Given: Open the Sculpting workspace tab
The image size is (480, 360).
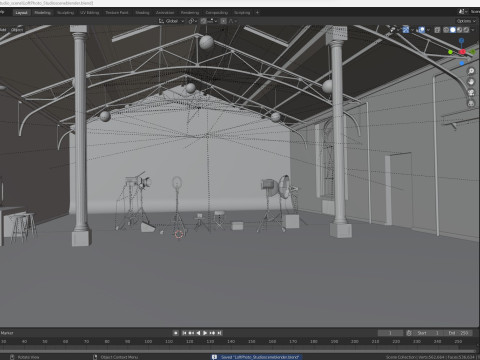Looking at the screenshot, I should point(65,13).
